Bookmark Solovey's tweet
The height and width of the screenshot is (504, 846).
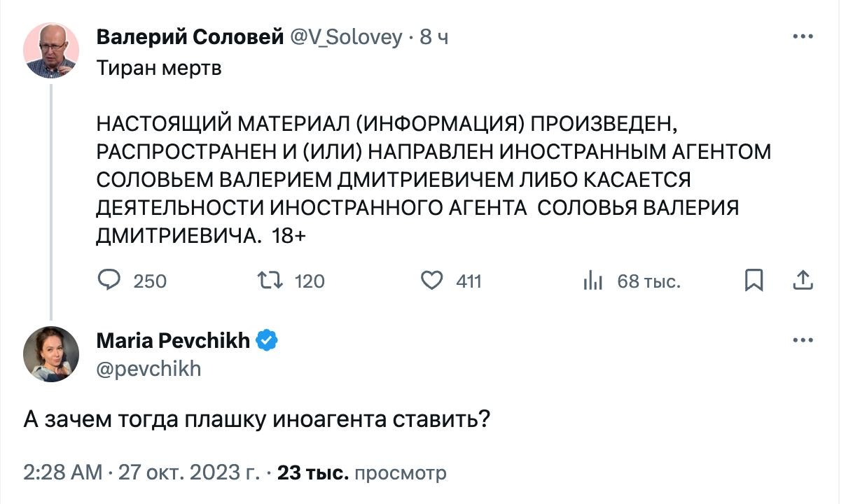click(754, 281)
